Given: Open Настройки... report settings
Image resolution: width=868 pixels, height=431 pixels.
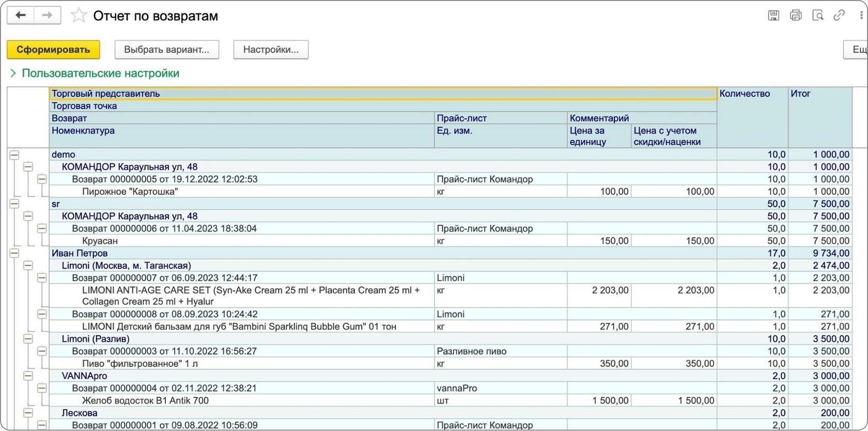Looking at the screenshot, I should coord(271,50).
